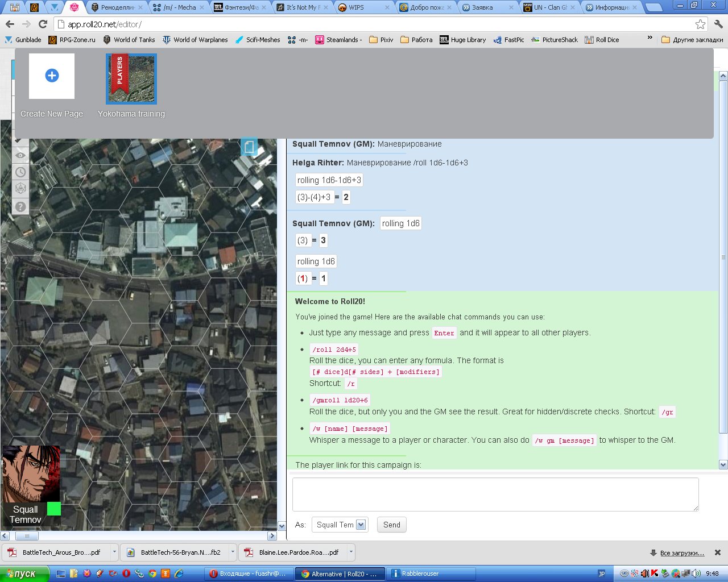Reload the Roll20 page
Image resolution: width=728 pixels, height=582 pixels.
click(43, 24)
